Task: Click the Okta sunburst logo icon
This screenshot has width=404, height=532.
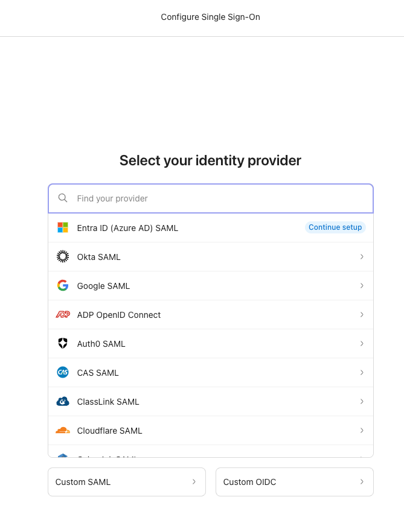Action: (63, 256)
